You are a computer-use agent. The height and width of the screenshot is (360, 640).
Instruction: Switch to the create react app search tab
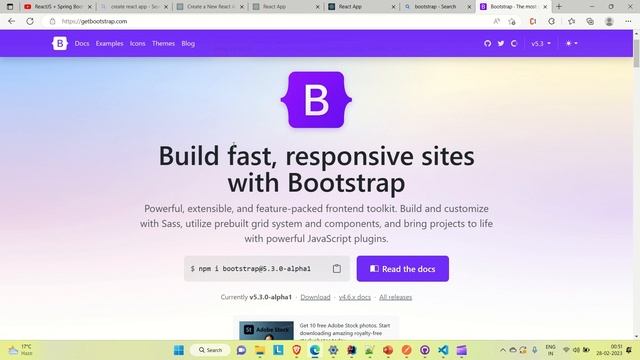click(134, 7)
